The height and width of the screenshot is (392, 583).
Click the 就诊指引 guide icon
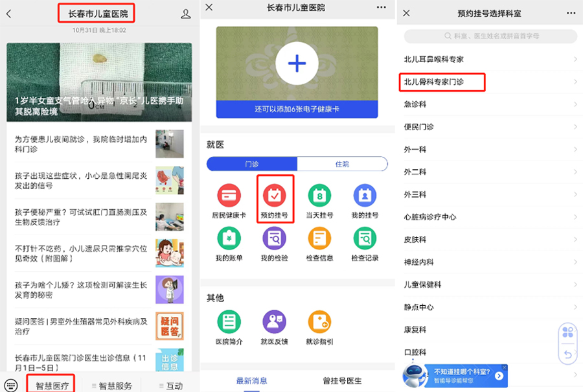click(x=319, y=325)
